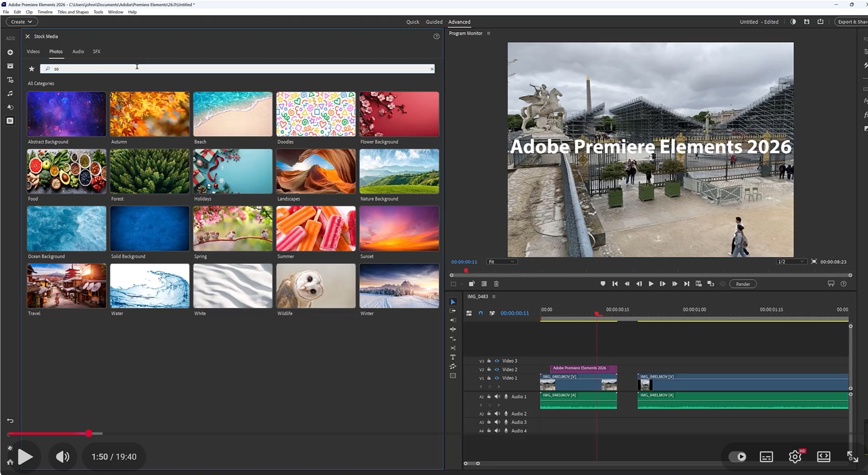Open the Music note sidebar icon

[x=10, y=93]
